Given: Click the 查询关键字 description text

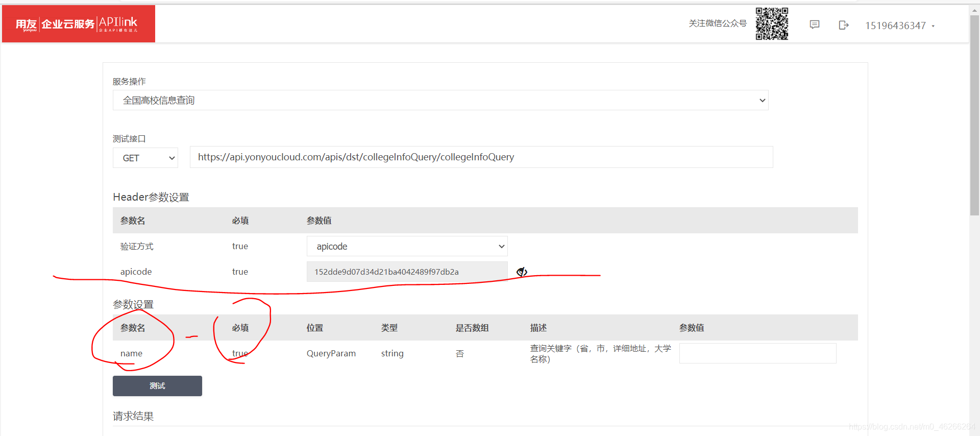Looking at the screenshot, I should 601,353.
